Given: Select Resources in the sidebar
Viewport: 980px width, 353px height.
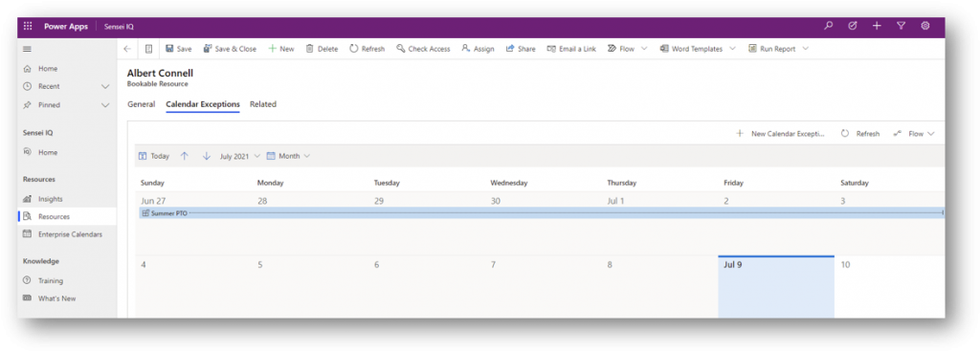Looking at the screenshot, I should (67, 217).
